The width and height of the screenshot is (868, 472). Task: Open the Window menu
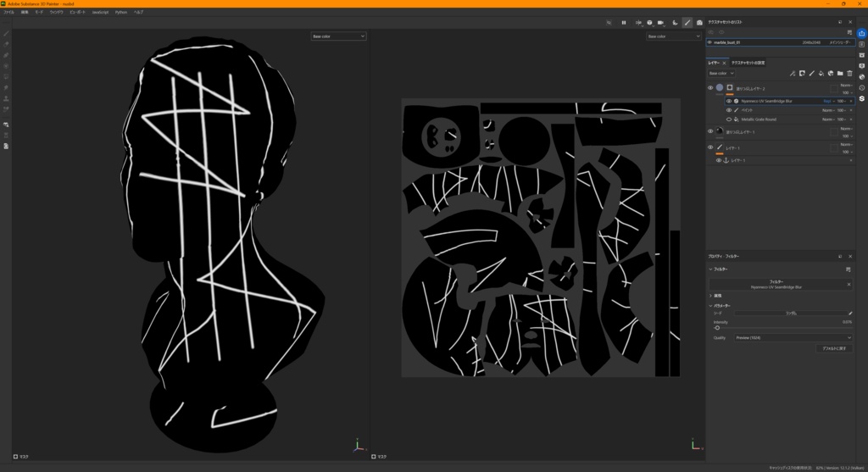(56, 12)
